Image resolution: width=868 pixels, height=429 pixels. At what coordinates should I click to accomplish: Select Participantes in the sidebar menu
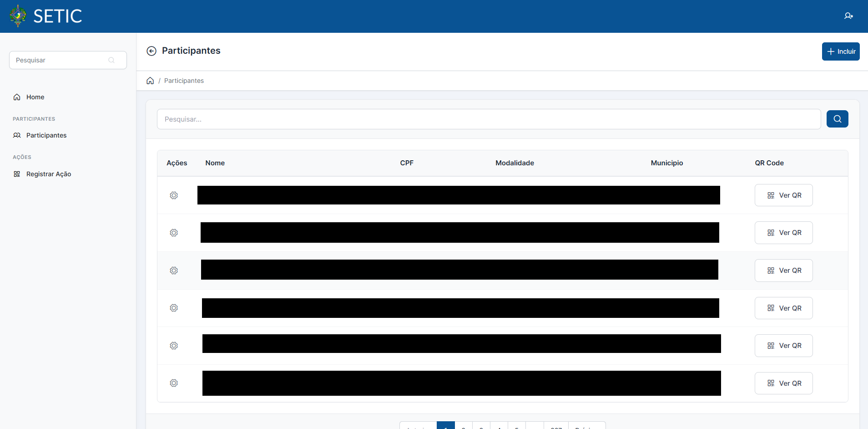pos(46,135)
